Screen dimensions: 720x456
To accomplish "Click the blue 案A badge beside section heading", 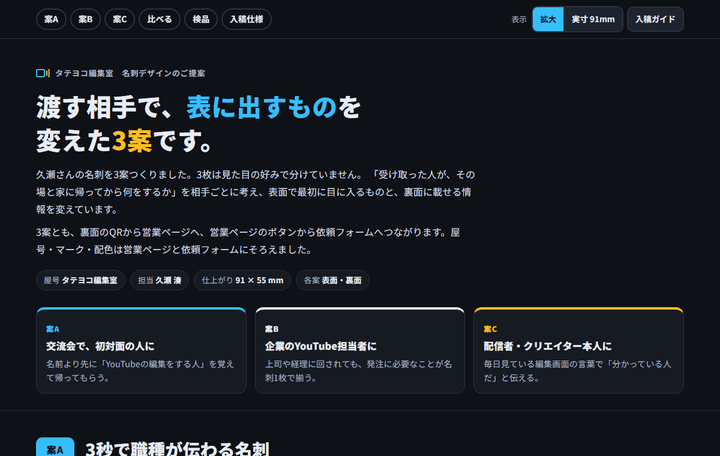I will click(x=55, y=448).
